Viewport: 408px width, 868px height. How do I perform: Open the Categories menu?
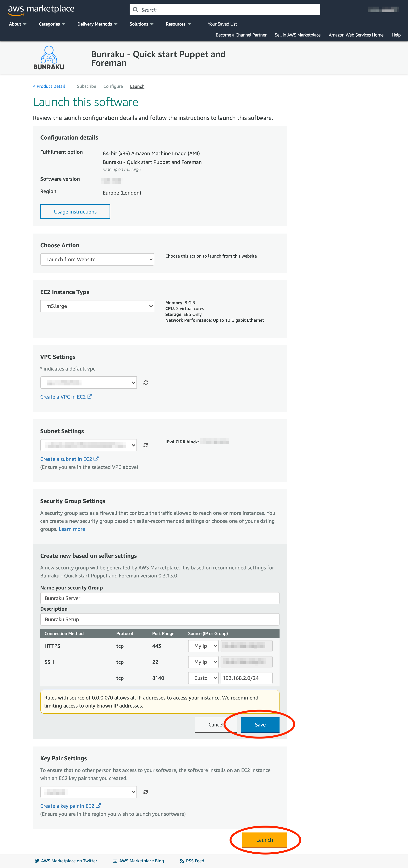(x=52, y=24)
